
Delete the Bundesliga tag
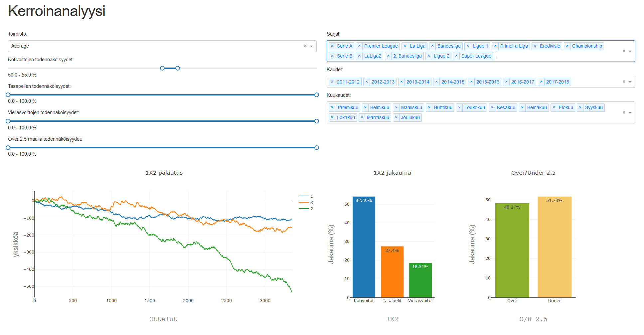[x=432, y=46]
